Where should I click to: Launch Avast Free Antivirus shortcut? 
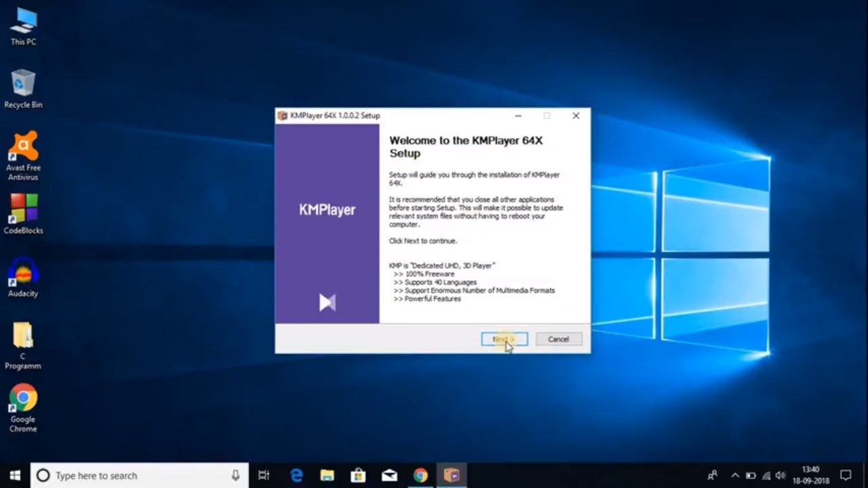tap(23, 157)
